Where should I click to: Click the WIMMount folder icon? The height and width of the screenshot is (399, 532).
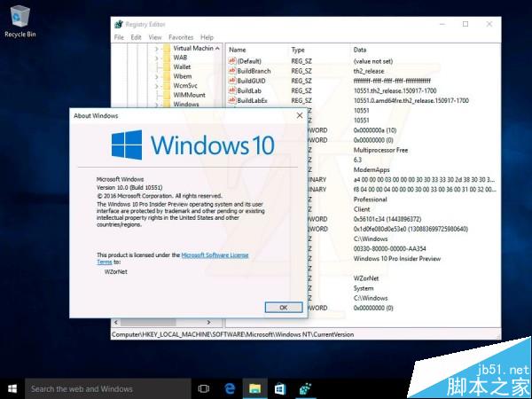point(167,95)
